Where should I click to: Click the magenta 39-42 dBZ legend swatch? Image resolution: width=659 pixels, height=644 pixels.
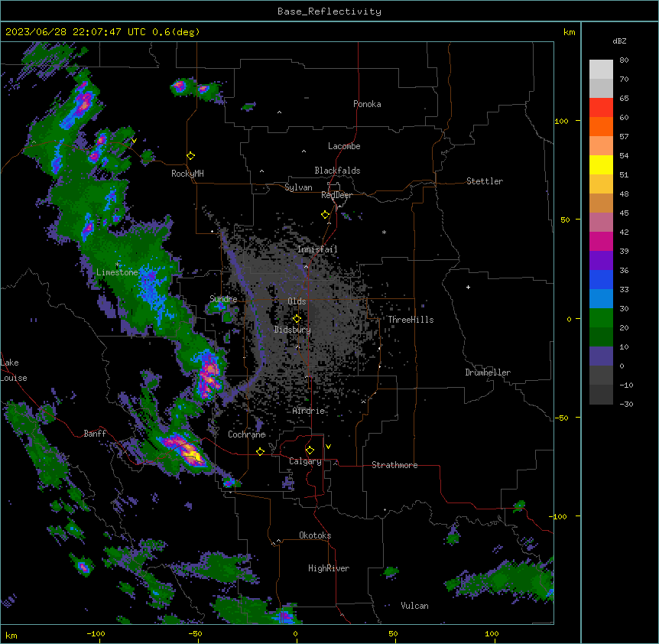[x=601, y=241]
